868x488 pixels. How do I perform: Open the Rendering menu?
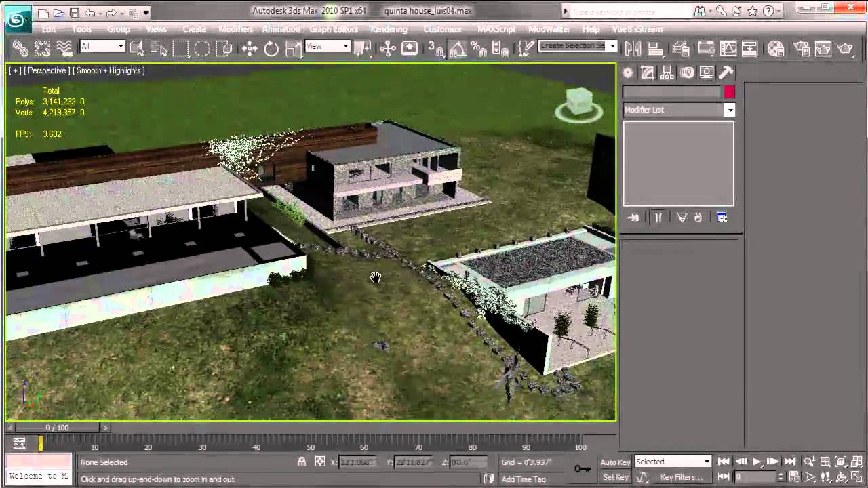(x=389, y=29)
